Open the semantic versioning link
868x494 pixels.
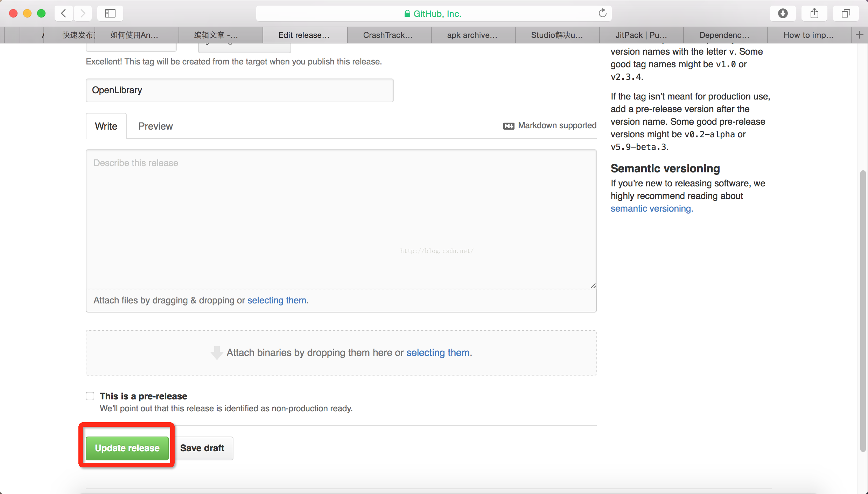[651, 208]
